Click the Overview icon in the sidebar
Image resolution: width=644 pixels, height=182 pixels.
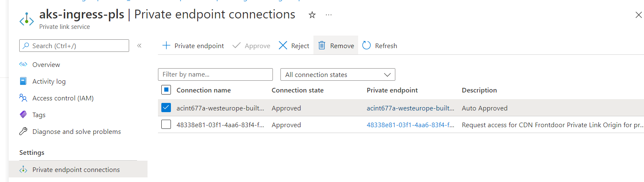(23, 64)
